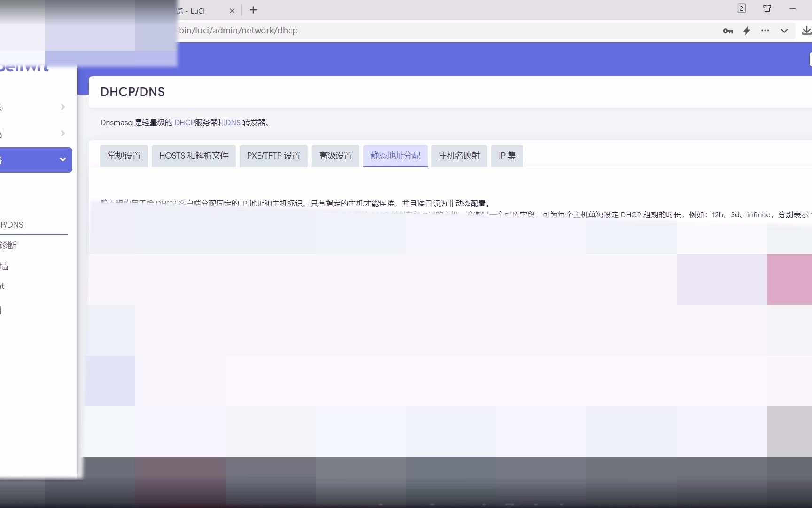Viewport: 812px width, 508px height.
Task: Expand the second sidebar menu chevron
Action: click(62, 134)
